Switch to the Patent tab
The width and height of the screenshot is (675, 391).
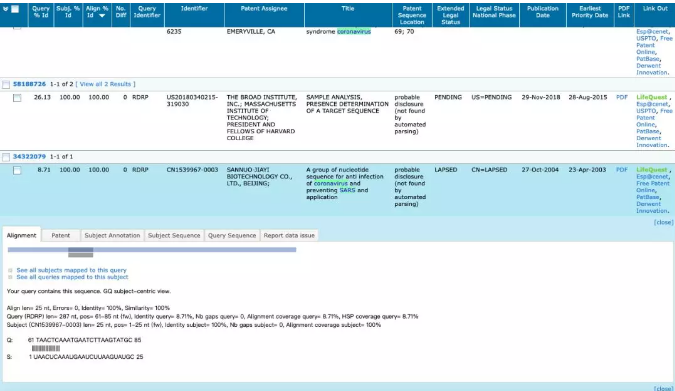click(x=61, y=236)
